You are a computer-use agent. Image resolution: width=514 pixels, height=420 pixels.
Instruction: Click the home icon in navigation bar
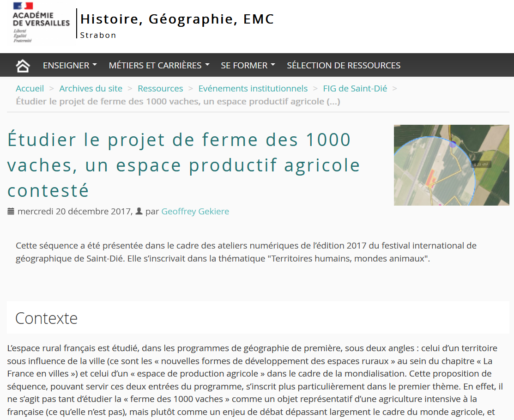(23, 66)
